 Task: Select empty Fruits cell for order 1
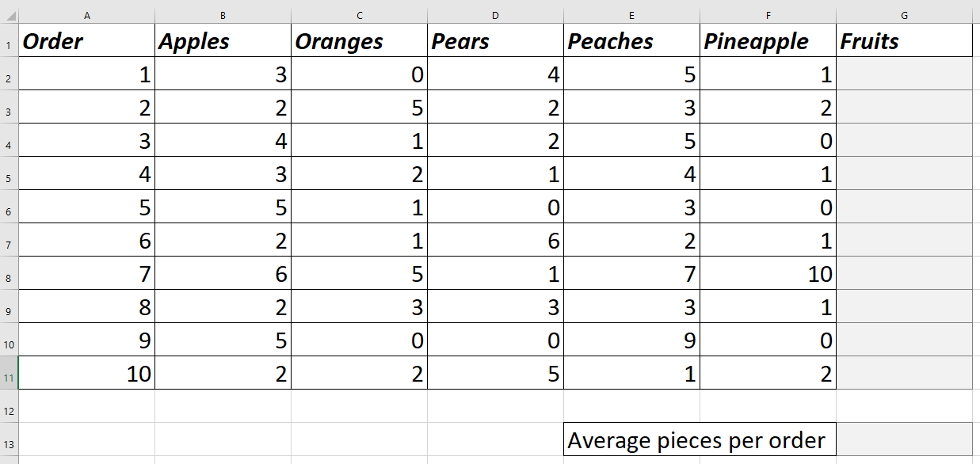(x=904, y=74)
